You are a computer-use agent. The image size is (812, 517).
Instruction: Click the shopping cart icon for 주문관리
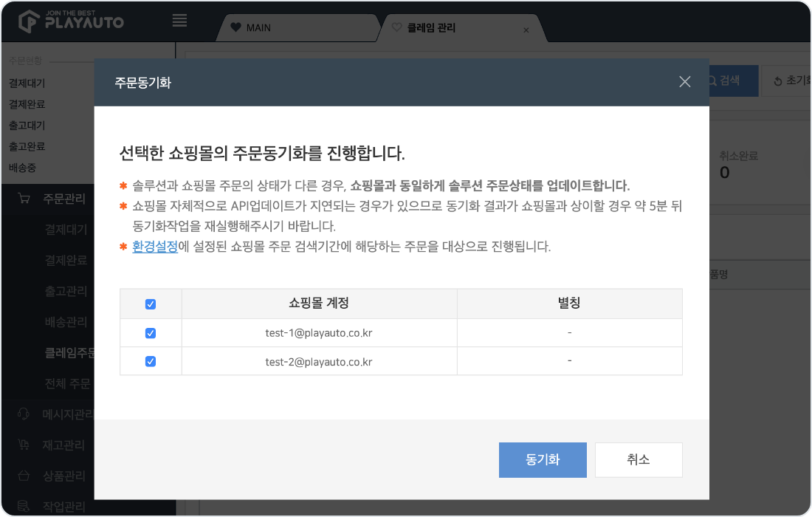[24, 199]
